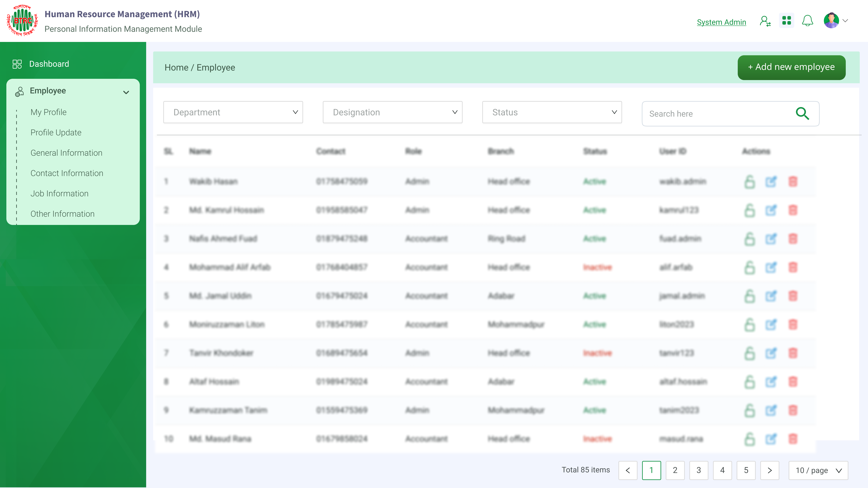Select Job Information in the sidebar
Screen dimensions: 868x488
point(59,193)
